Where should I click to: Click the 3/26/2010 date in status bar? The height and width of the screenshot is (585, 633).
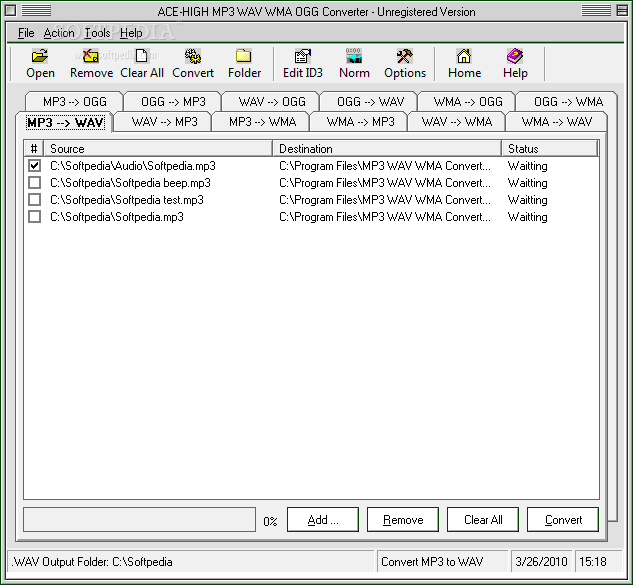pos(541,562)
